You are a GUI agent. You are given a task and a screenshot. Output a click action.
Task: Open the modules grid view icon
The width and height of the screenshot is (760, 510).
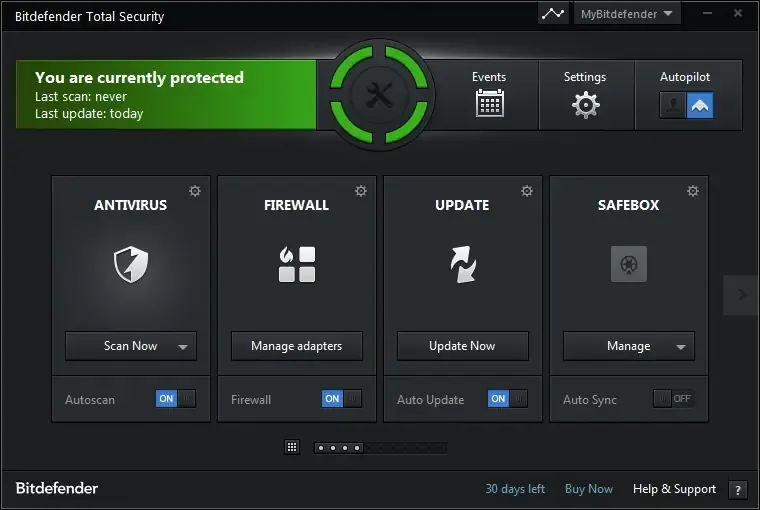click(292, 447)
